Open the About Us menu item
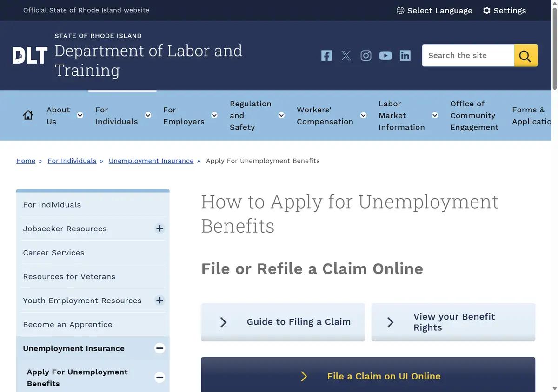This screenshot has height=392, width=558. (x=58, y=116)
